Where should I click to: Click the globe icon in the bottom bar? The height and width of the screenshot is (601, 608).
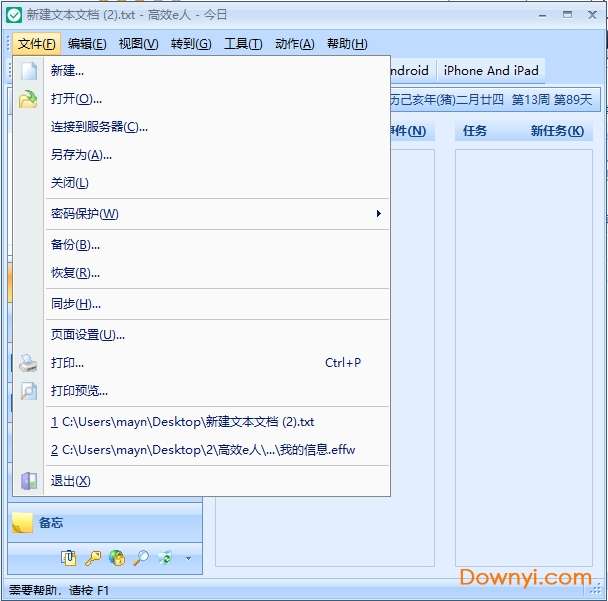click(x=117, y=558)
